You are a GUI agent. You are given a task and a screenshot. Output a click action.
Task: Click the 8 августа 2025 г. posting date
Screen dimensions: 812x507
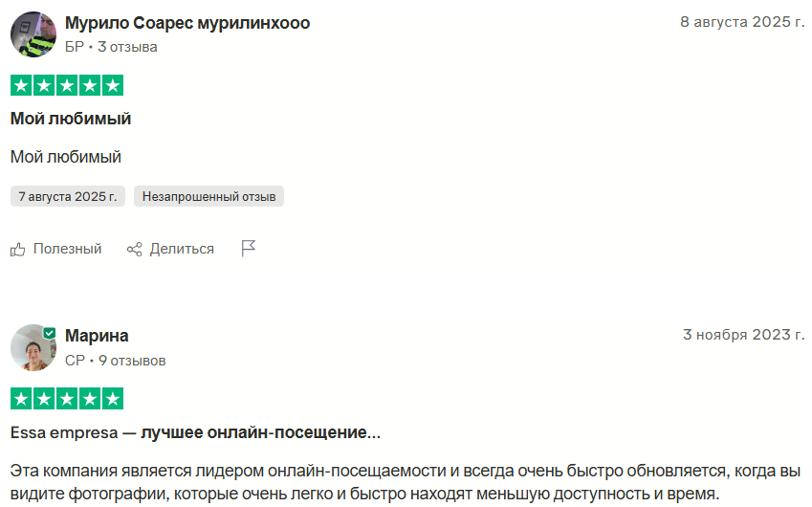tap(742, 22)
